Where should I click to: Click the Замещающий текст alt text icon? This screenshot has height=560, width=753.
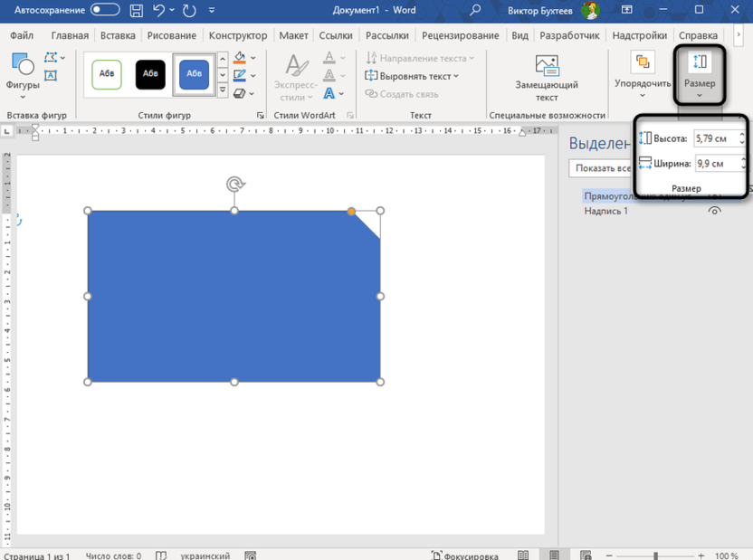pyautogui.click(x=547, y=66)
